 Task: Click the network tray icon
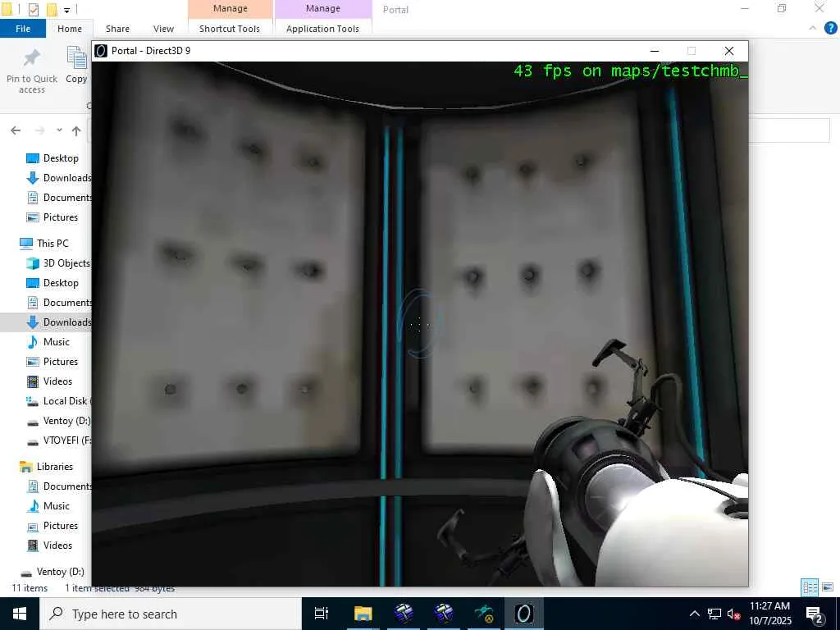tap(714, 614)
